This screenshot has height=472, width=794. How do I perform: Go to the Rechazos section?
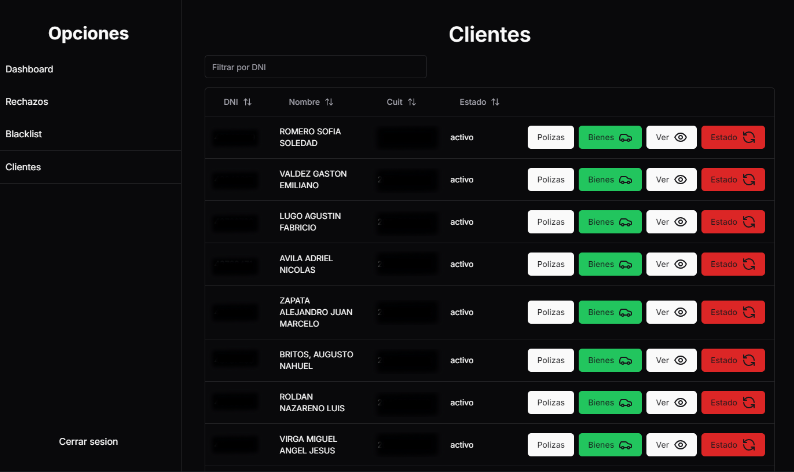[27, 102]
